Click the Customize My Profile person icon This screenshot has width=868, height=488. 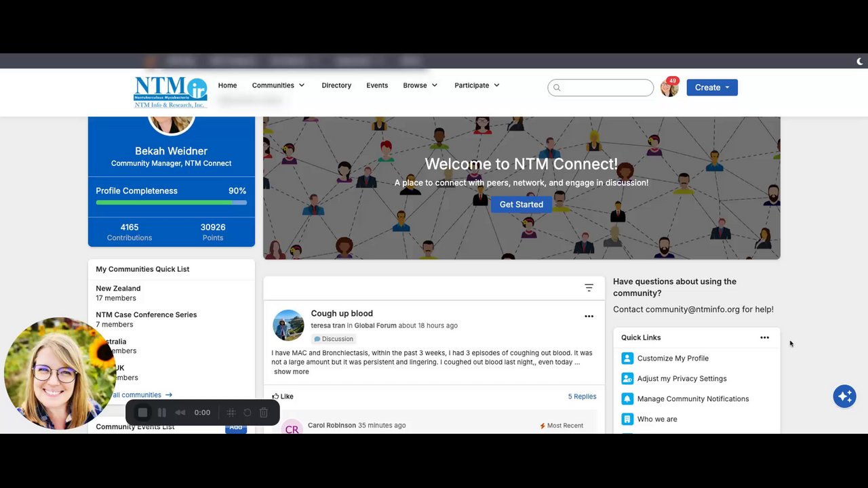point(627,359)
